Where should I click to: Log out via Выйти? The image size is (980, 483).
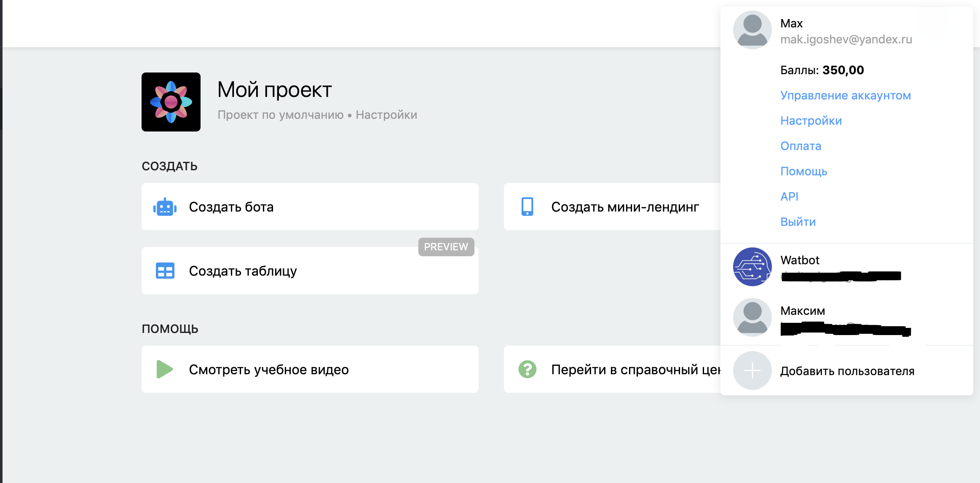(798, 222)
